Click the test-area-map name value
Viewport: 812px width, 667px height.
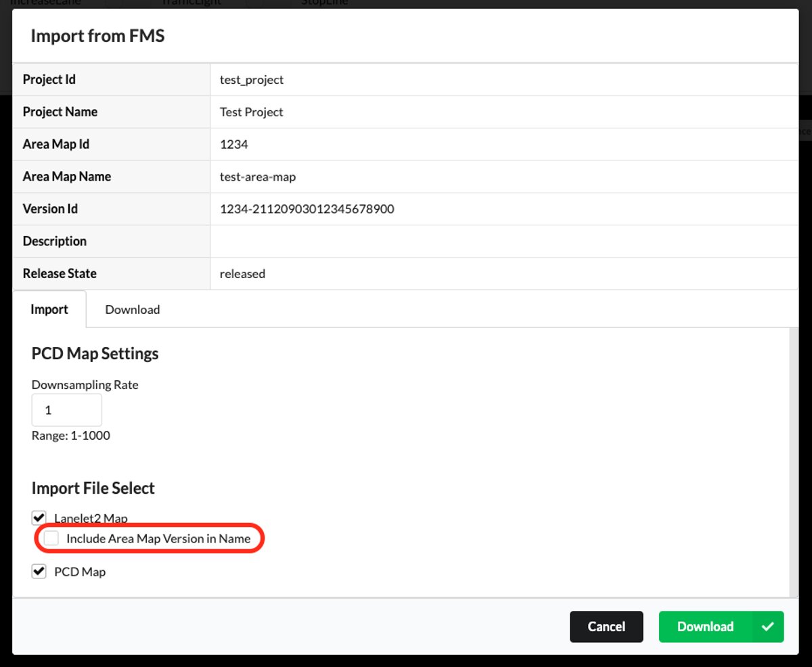(x=258, y=177)
